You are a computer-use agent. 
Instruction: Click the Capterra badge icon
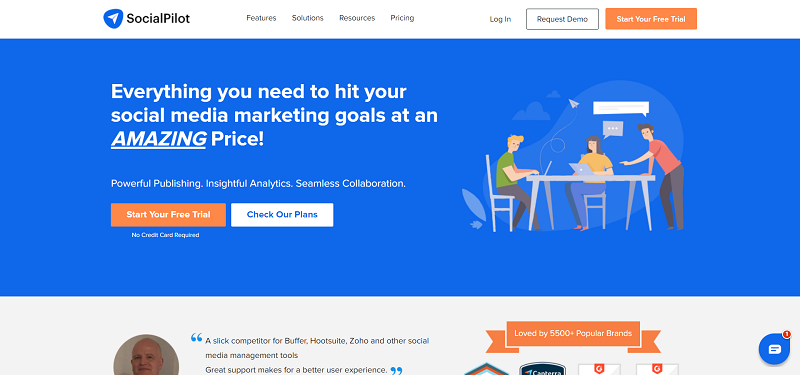point(542,369)
